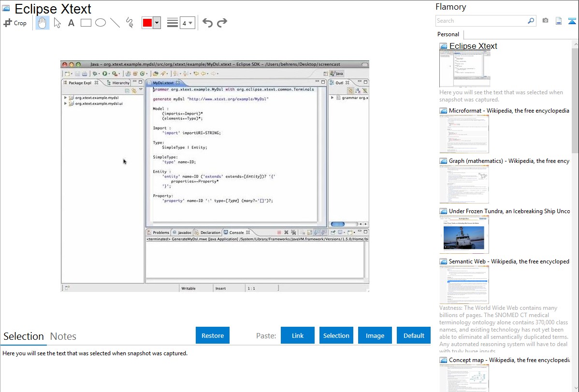579x392 pixels.
Task: Open the Microformat Wikipedia snapshot title
Action: [x=509, y=111]
